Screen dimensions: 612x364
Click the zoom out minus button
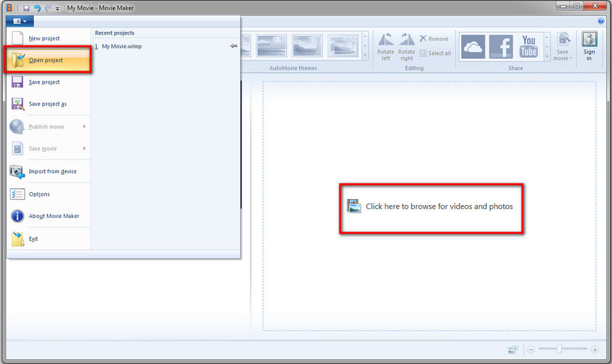point(530,350)
